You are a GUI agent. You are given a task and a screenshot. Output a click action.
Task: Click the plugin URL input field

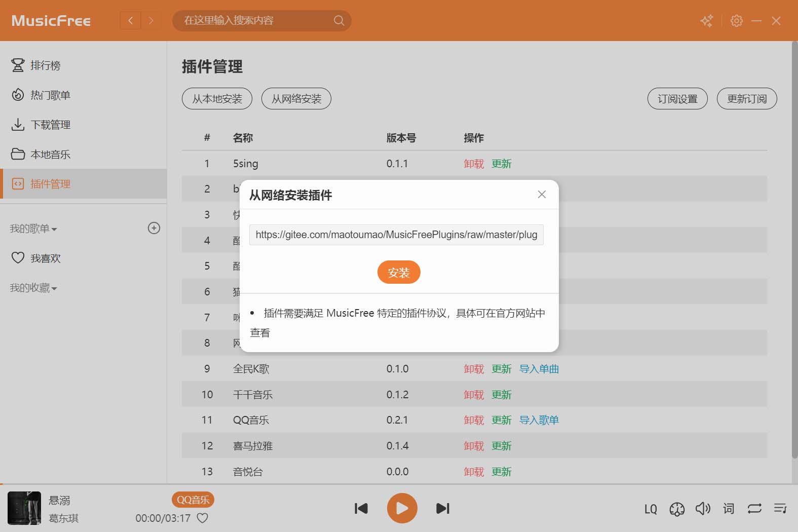click(396, 235)
